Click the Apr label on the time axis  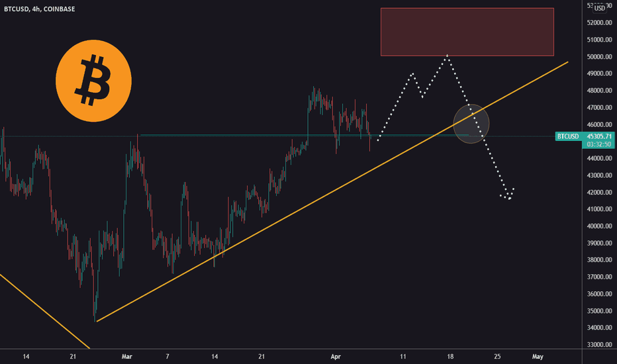pos(335,357)
